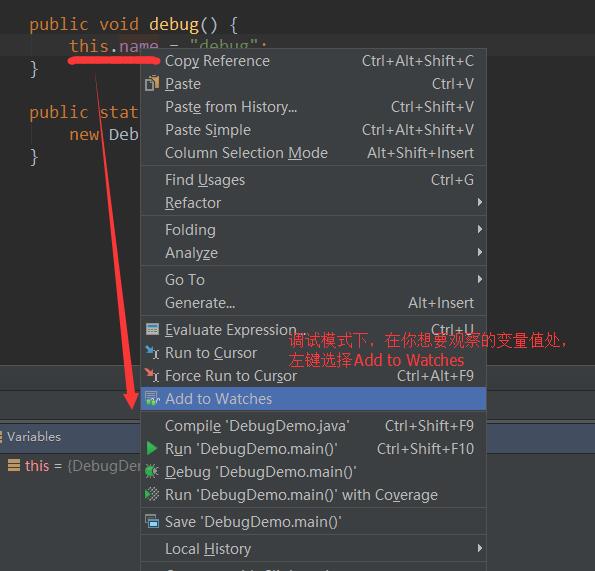The width and height of the screenshot is (595, 571).
Task: Open the Refactor menu item
Action: coord(313,203)
